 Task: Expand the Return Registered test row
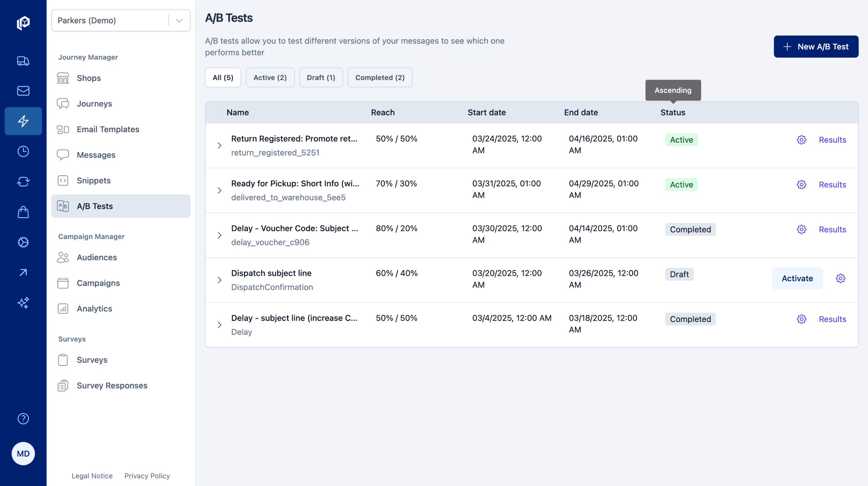219,146
